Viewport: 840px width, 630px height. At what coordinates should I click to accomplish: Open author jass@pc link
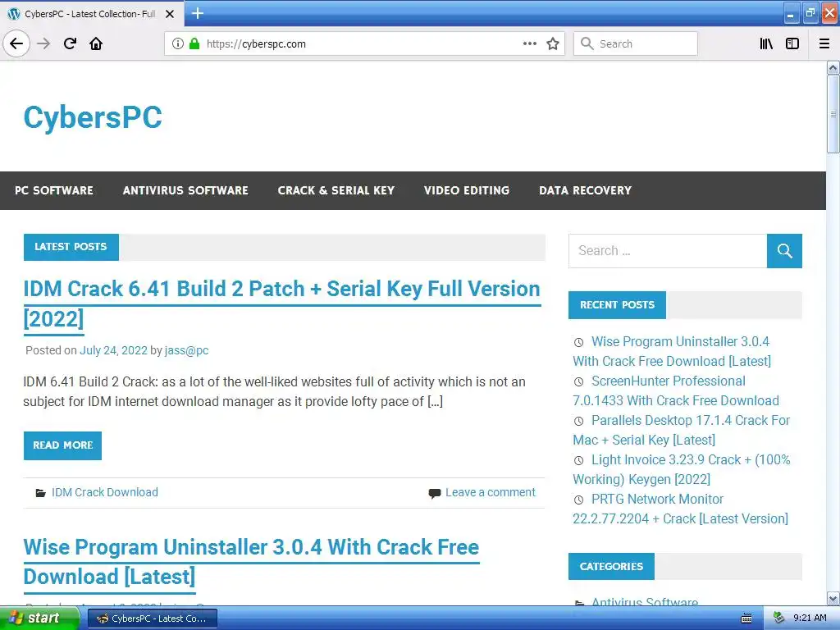pos(186,350)
